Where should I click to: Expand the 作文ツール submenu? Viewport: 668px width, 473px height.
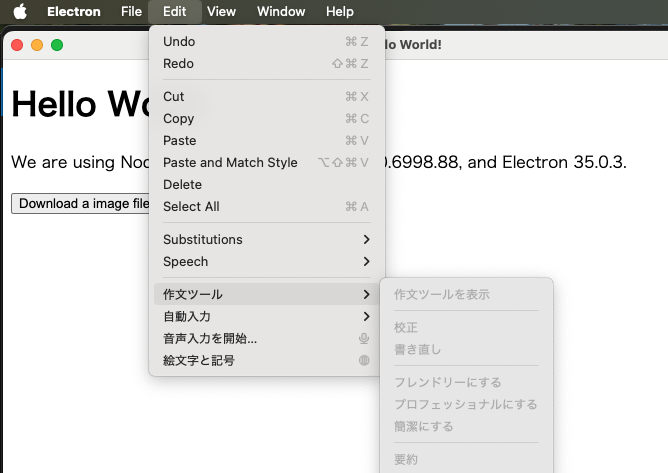click(x=267, y=294)
